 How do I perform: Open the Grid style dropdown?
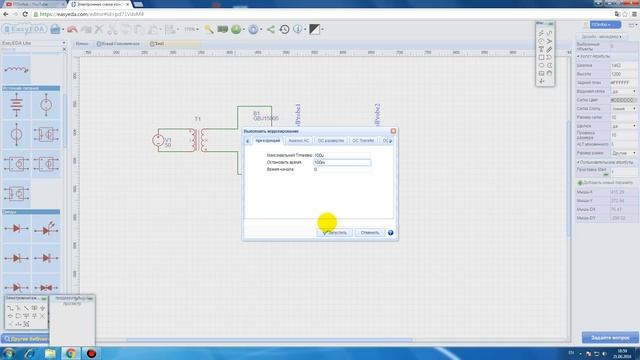(x=624, y=109)
